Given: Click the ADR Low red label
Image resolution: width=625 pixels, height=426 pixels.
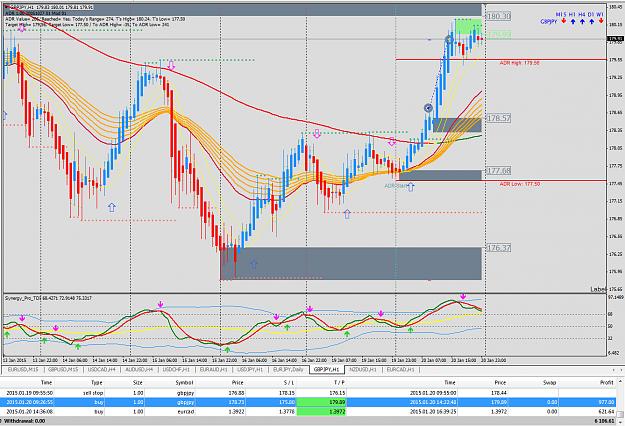Looking at the screenshot, I should 520,184.
